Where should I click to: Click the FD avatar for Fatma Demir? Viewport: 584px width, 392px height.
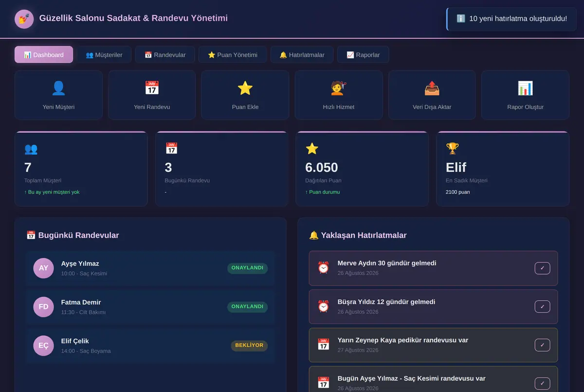(43, 307)
